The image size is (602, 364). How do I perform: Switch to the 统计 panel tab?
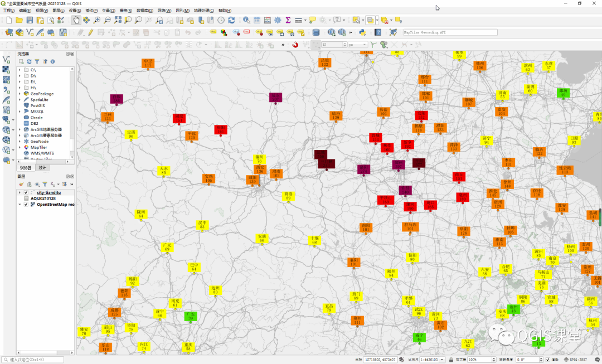[x=42, y=168]
